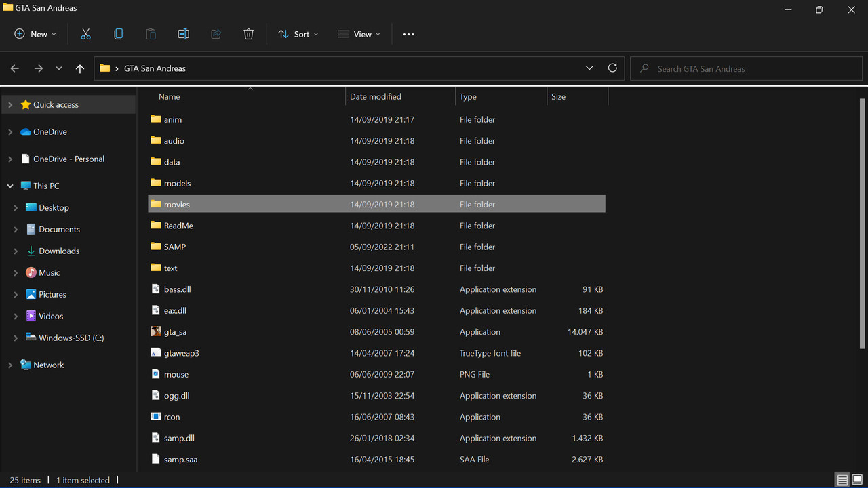
Task: Open the address bar history dropdown
Action: 589,68
